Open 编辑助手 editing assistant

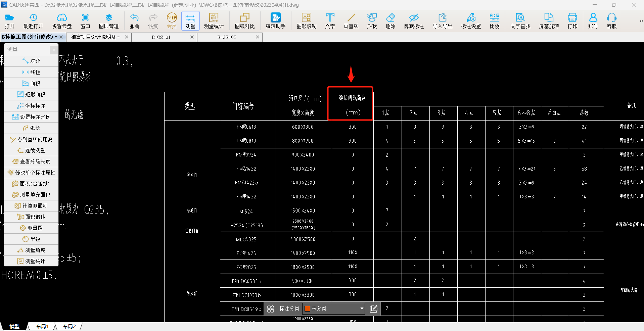276,21
